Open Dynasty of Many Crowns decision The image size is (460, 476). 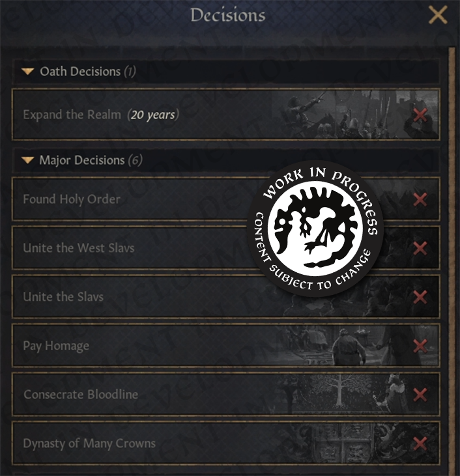pos(89,443)
